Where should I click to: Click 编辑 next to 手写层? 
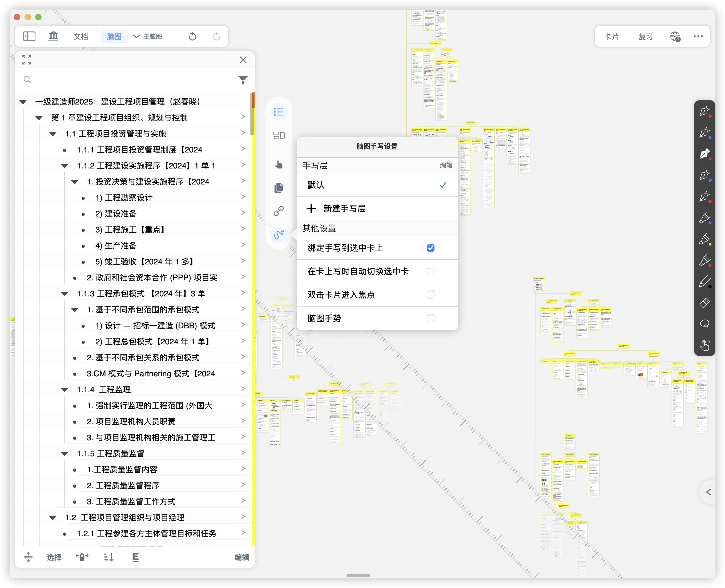point(446,165)
